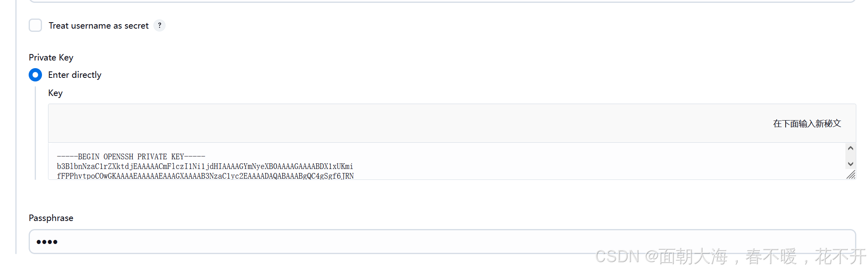Click the masked passphrase dots

(x=47, y=242)
